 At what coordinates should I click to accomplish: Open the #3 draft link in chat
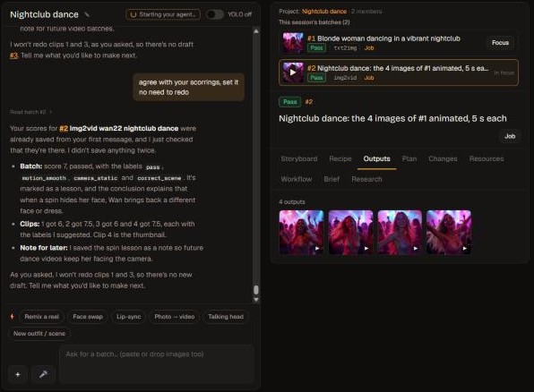[14, 55]
